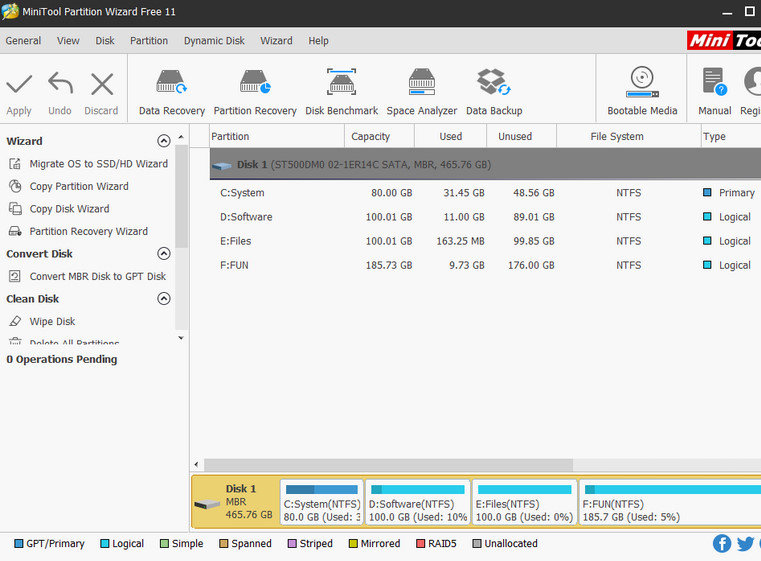Sort by the Partition column header

[x=277, y=136]
